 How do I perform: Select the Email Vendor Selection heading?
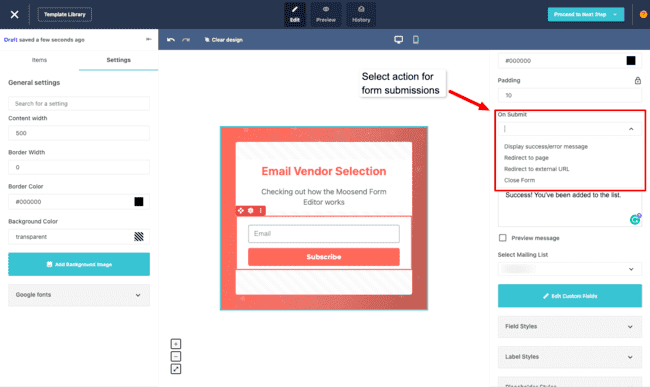point(324,171)
